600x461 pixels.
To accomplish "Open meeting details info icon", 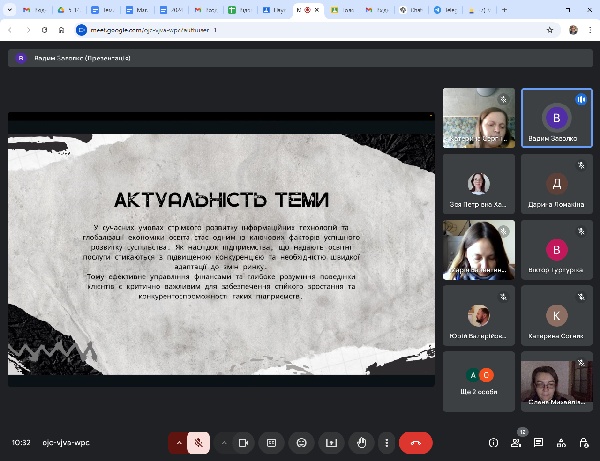I will [x=493, y=442].
